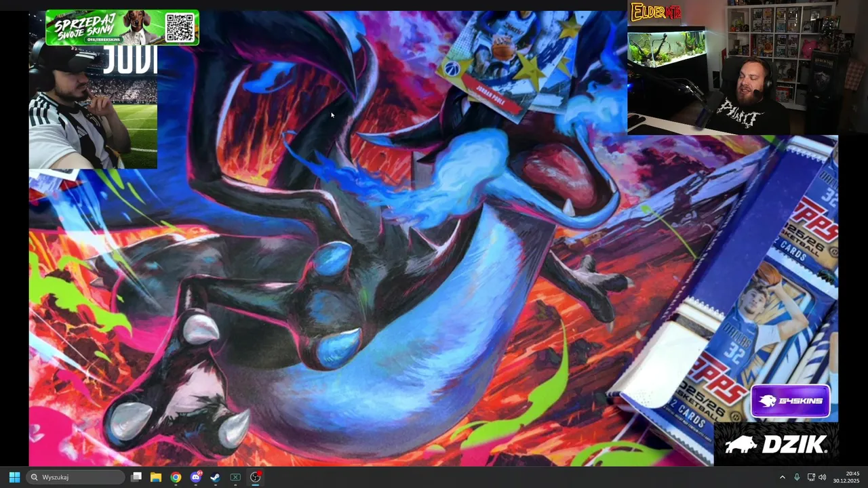Open the network status tray icon

(x=811, y=477)
